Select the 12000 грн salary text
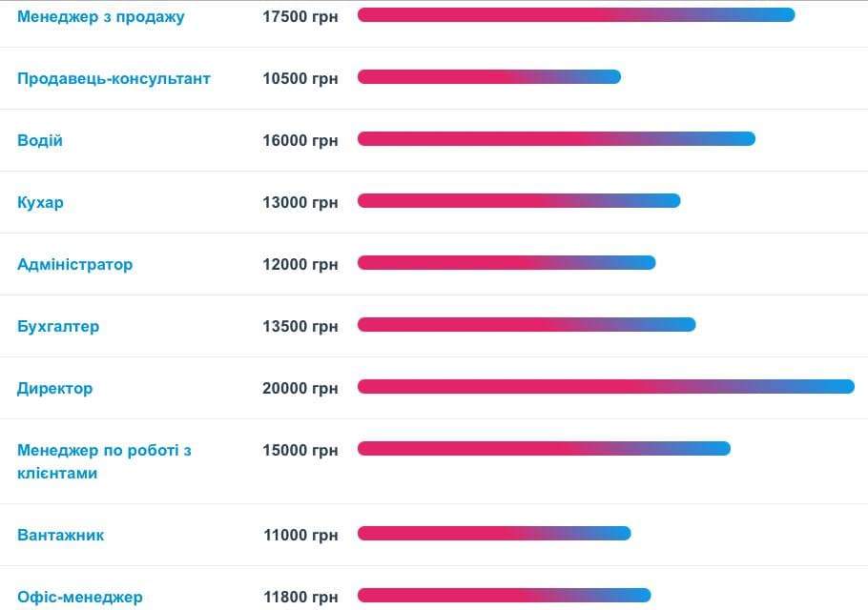The height and width of the screenshot is (610, 868). pos(300,264)
